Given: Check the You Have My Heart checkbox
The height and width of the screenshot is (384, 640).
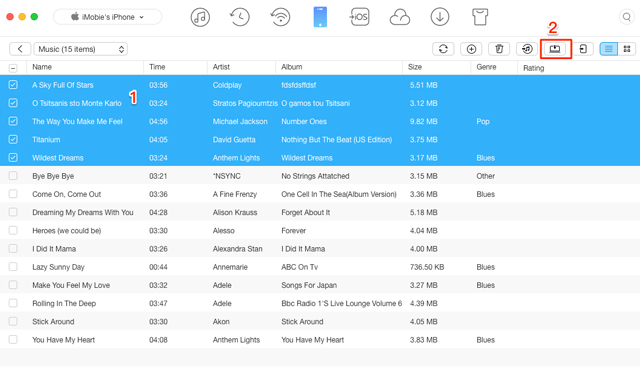Looking at the screenshot, I should [x=13, y=339].
